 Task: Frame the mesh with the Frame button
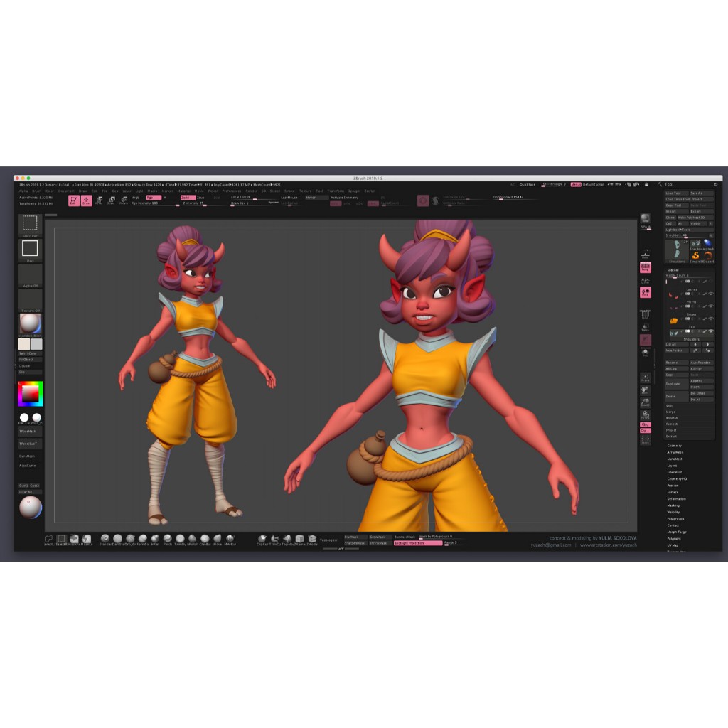646,378
